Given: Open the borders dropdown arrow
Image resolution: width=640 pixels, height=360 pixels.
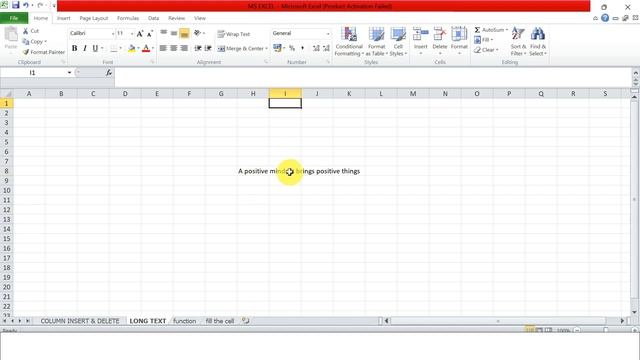Looking at the screenshot, I should tap(120, 49).
